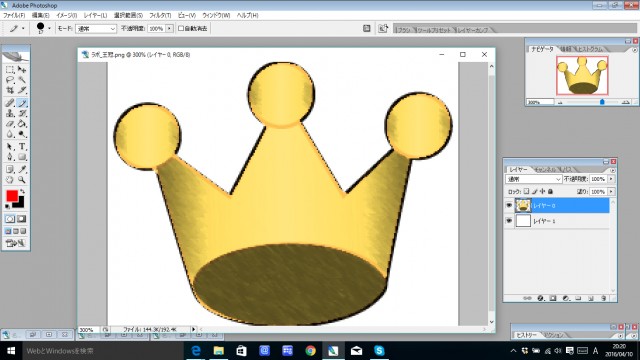Select the レイヤー 1 layer row
The image size is (640, 360).
click(x=561, y=221)
